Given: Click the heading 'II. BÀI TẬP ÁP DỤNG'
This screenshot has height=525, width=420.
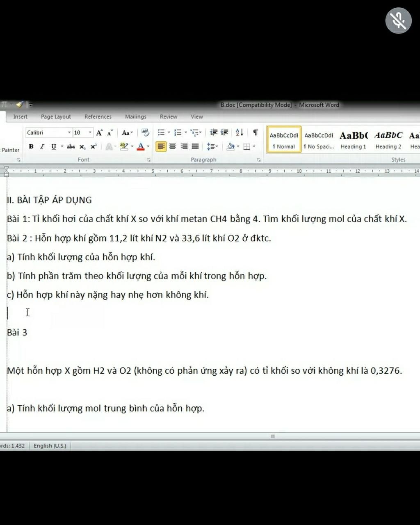Looking at the screenshot, I should coord(49,200).
